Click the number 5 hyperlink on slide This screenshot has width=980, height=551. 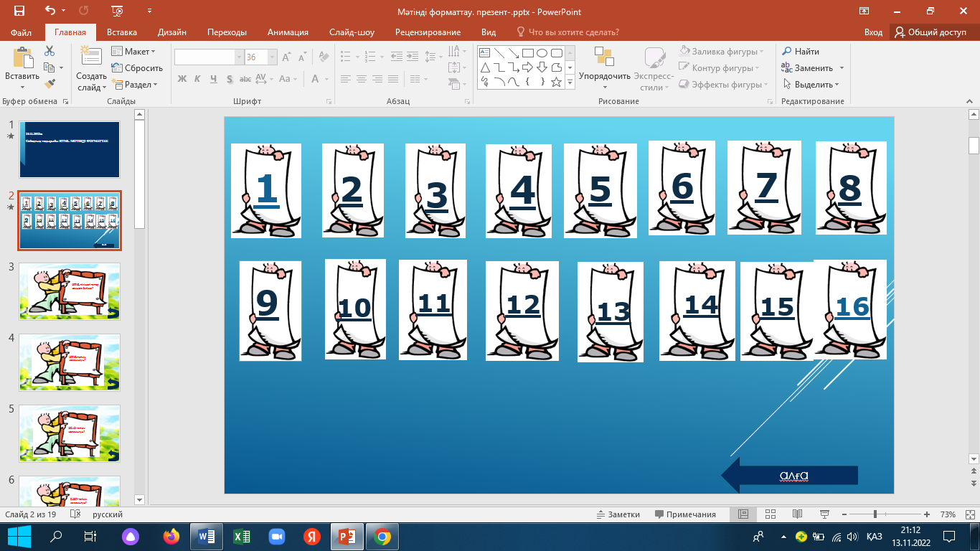(600, 190)
